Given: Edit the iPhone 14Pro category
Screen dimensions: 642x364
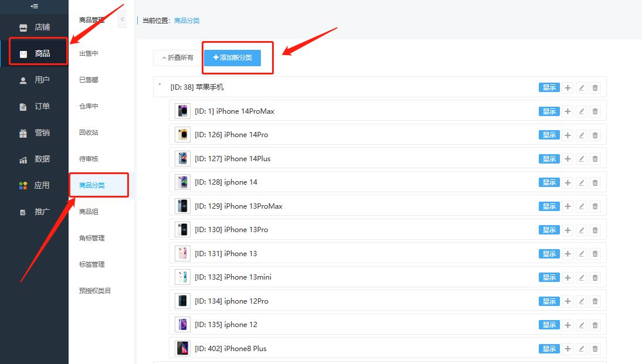Looking at the screenshot, I should 582,135.
